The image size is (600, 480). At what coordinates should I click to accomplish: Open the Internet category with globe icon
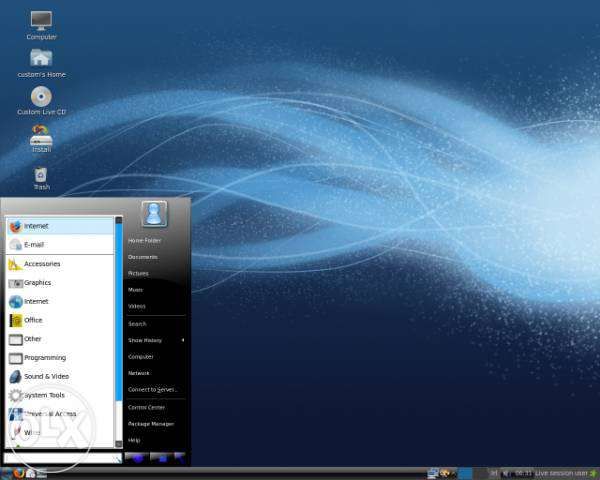pyautogui.click(x=60, y=301)
